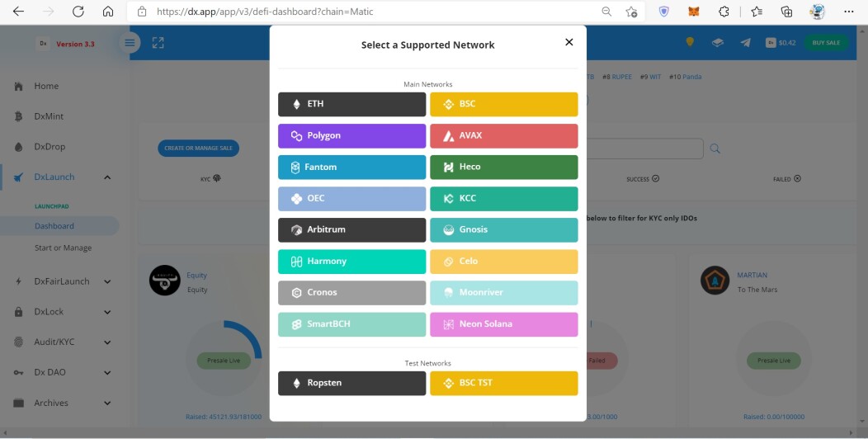Select the Moonriver network

504,293
